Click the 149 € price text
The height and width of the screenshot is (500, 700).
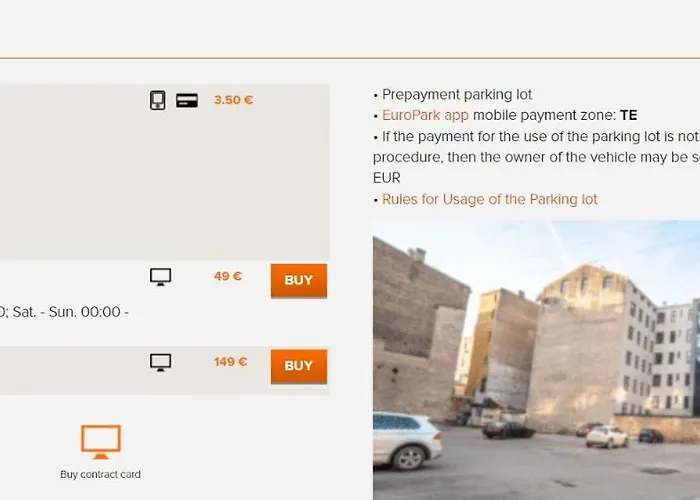230,362
